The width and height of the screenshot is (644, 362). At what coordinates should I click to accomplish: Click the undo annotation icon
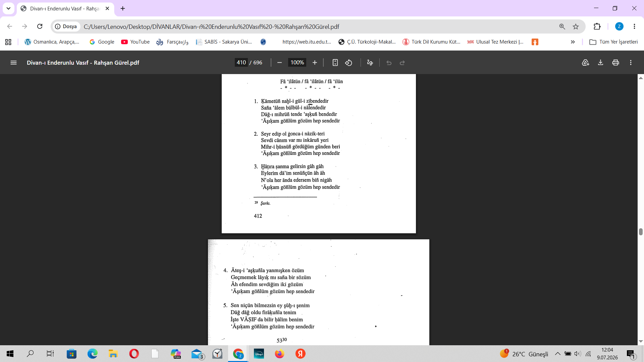tap(389, 63)
